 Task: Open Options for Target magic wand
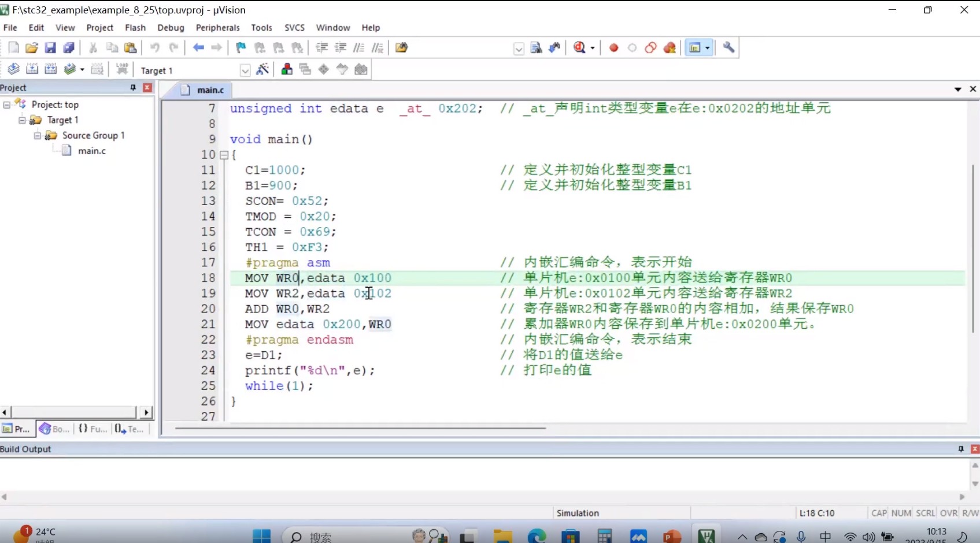pos(262,70)
